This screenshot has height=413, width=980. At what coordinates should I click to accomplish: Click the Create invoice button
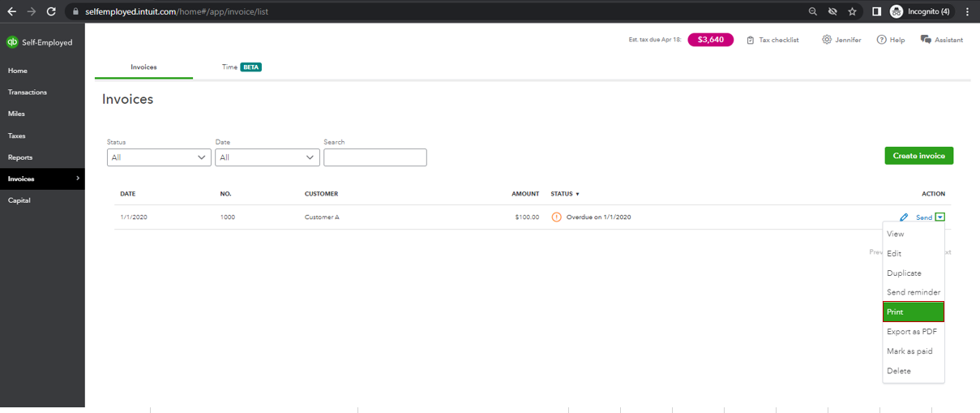click(x=919, y=156)
